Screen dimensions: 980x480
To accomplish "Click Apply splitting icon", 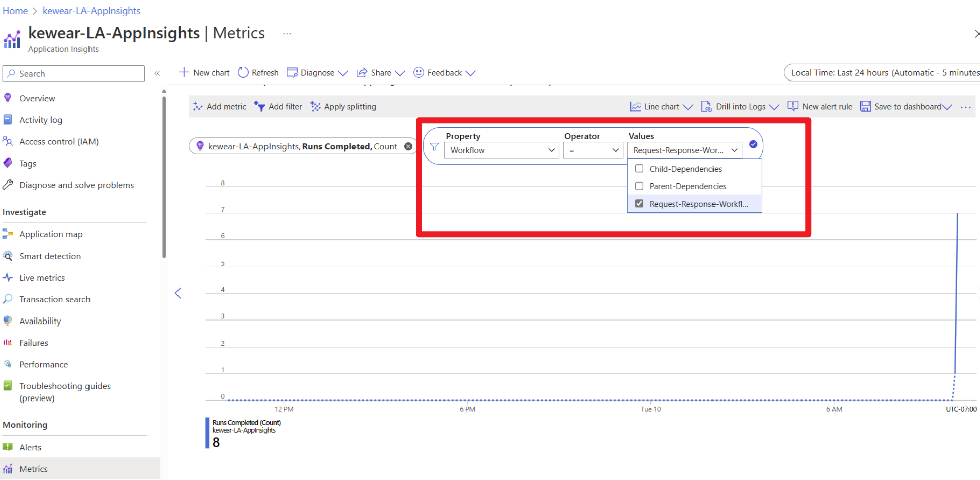I will pyautogui.click(x=315, y=107).
